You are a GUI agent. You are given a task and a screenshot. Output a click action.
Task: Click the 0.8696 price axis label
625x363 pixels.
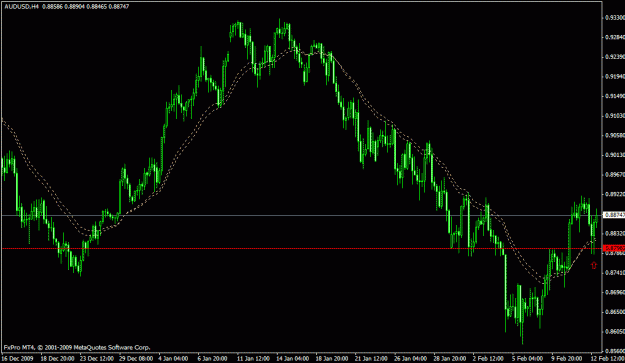(615, 292)
